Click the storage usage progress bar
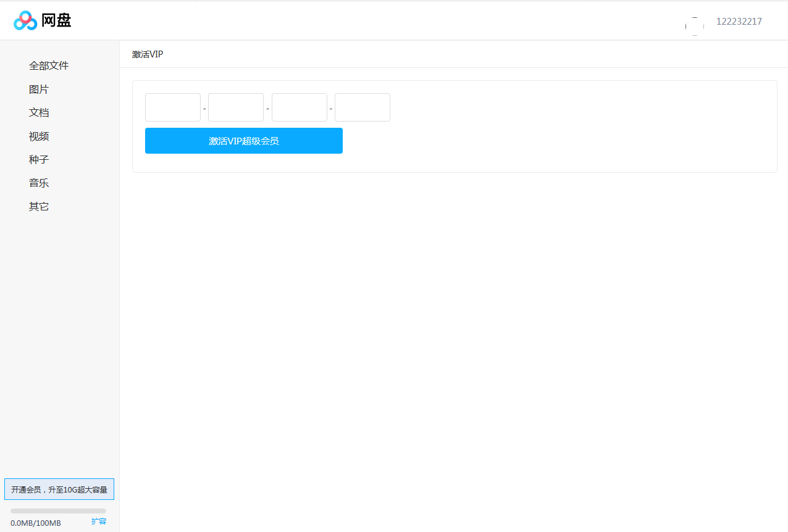Viewport: 788px width, 532px height. (59, 510)
